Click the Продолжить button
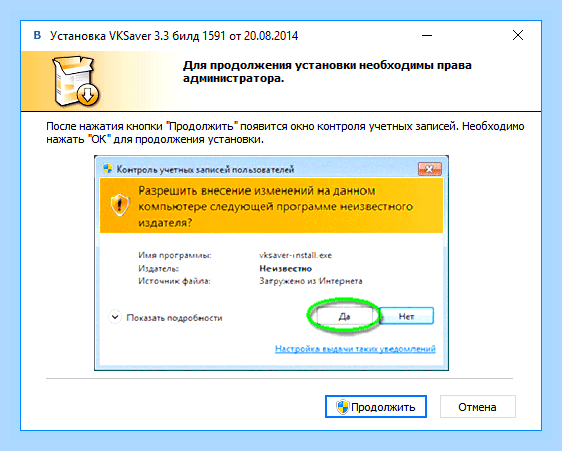 [376, 407]
